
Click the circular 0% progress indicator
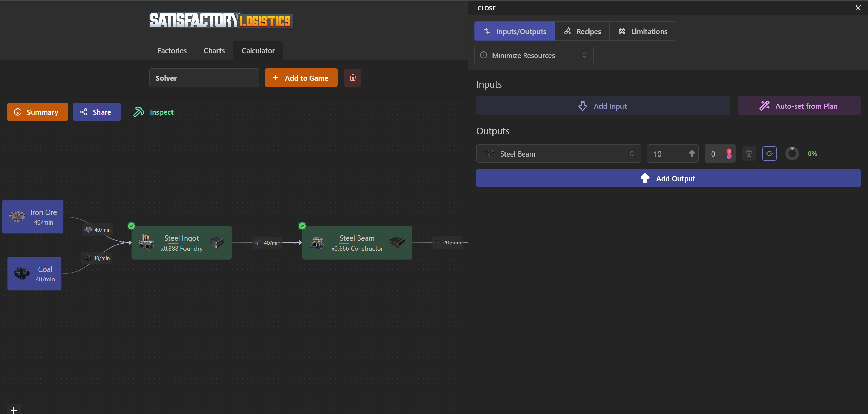792,153
